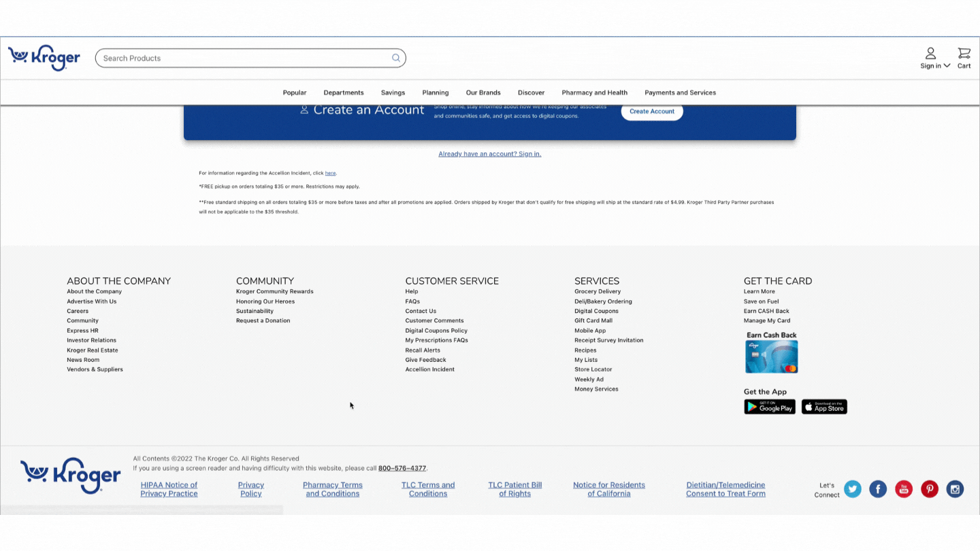Open News Room link

pos(83,360)
